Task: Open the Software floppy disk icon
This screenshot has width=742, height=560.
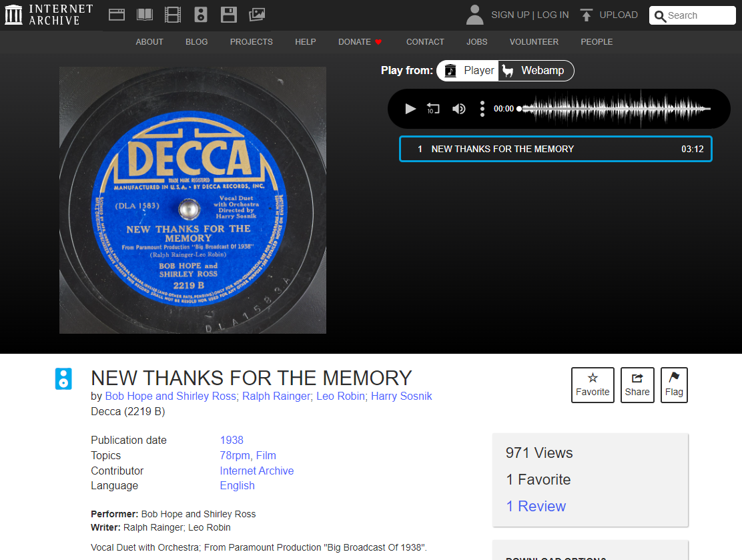Action: click(x=229, y=14)
